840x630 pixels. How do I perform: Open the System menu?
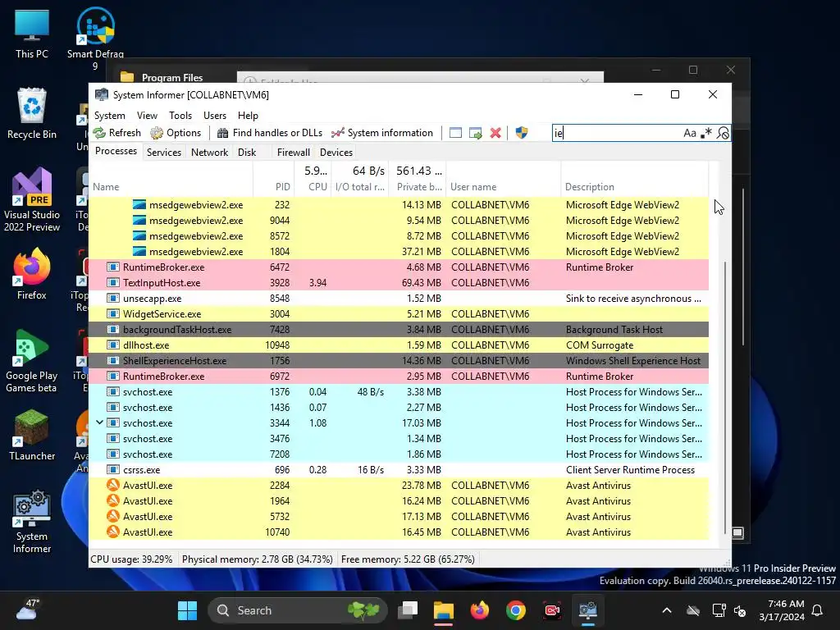(109, 116)
